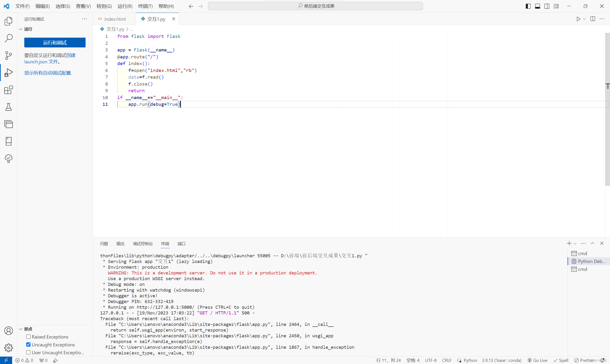This screenshot has width=610, height=364.
Task: Select the Python Debug terminal in the list
Action: pos(589,261)
